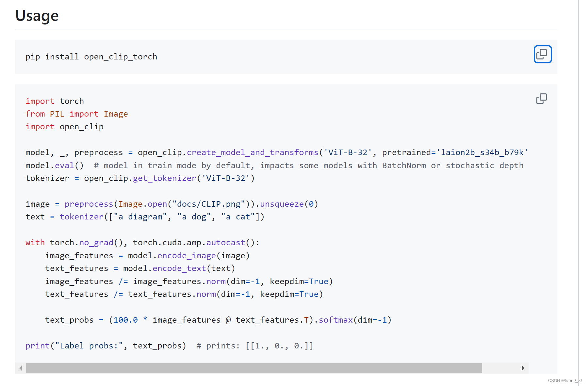Click the line 'import open_clip'
588x386 pixels.
pyautogui.click(x=64, y=127)
